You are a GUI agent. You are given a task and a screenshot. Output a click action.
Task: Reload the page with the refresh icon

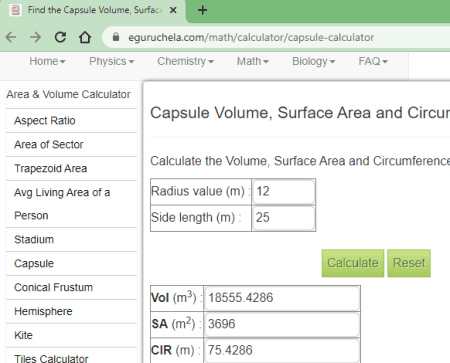[60, 37]
